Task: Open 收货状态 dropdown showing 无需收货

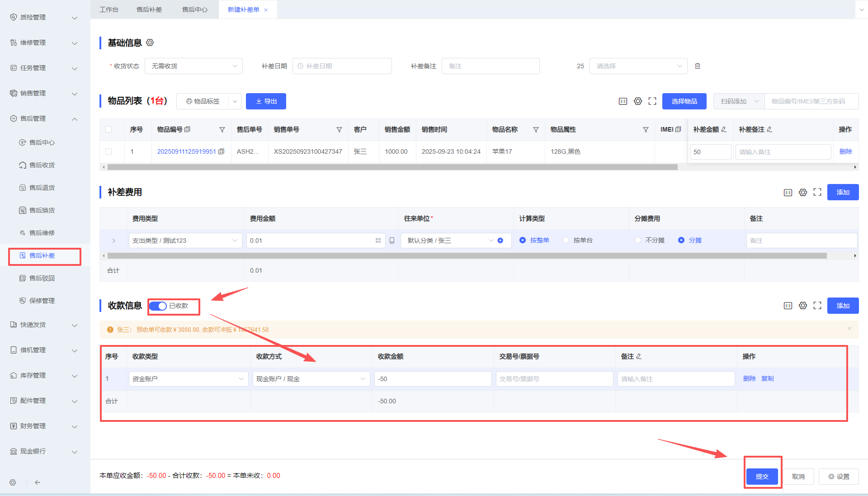Action: [193, 66]
